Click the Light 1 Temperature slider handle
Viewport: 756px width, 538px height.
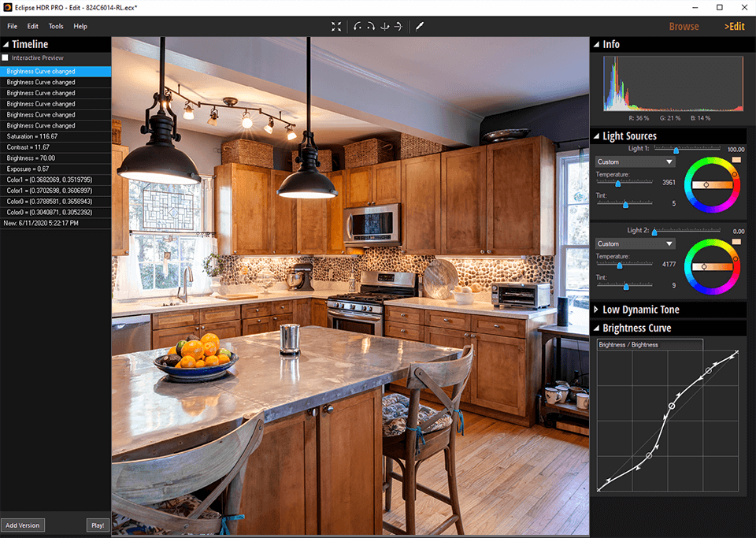[618, 183]
